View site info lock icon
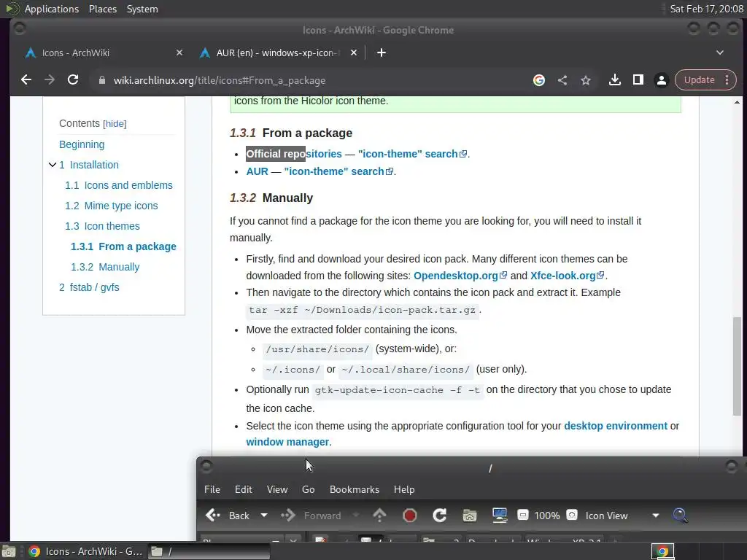 (101, 80)
